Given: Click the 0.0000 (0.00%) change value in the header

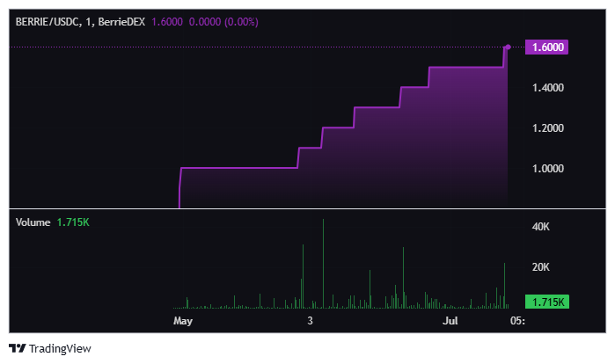Looking at the screenshot, I should pyautogui.click(x=223, y=22).
